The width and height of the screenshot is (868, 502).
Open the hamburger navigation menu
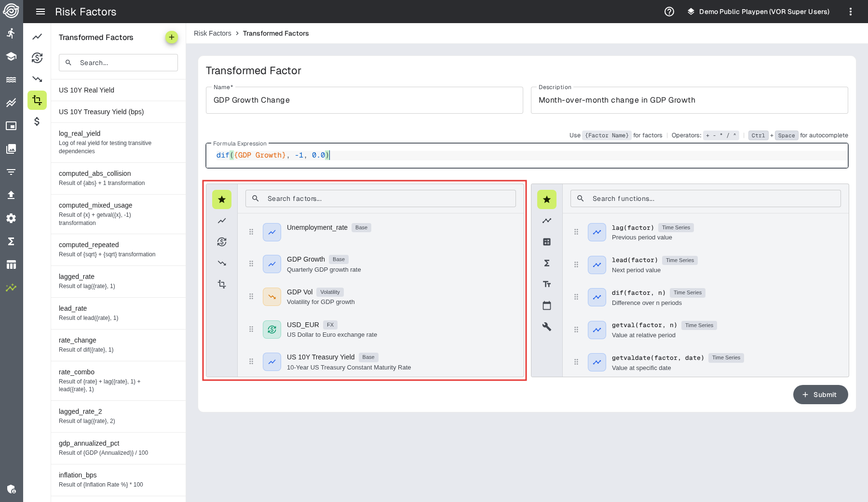[41, 12]
